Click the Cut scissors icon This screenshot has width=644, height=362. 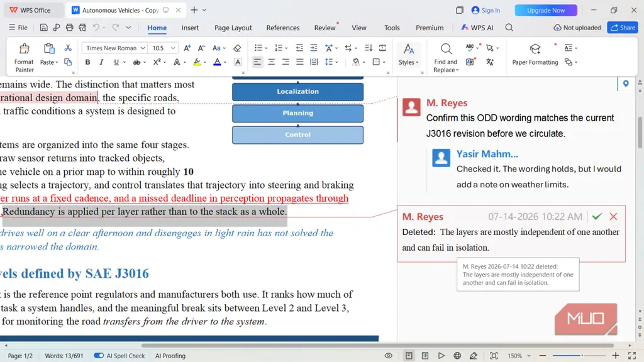point(68,48)
